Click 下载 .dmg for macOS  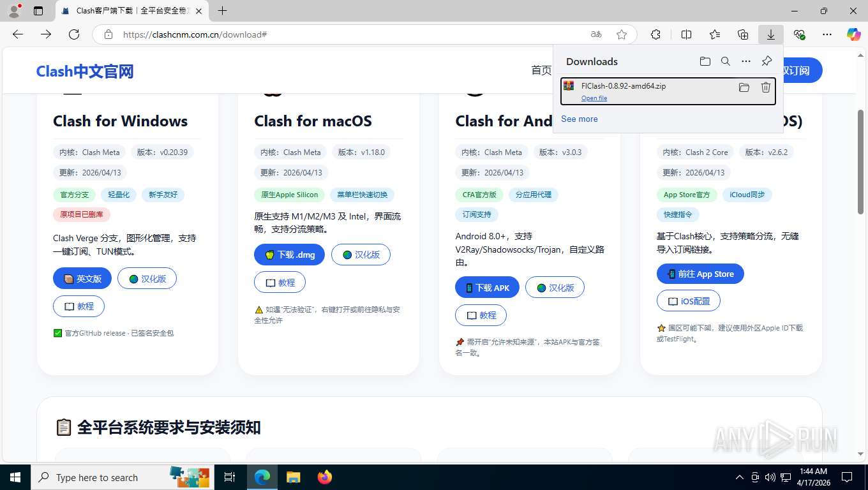pos(289,255)
